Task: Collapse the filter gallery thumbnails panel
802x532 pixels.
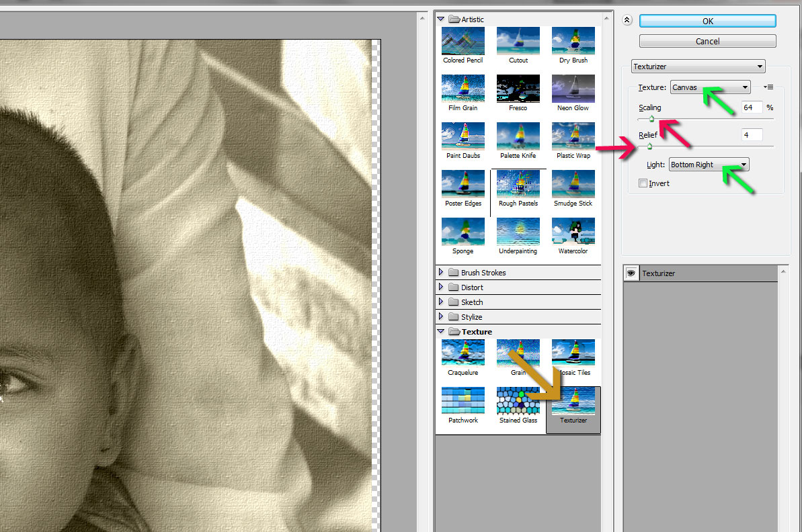Action: point(627,20)
